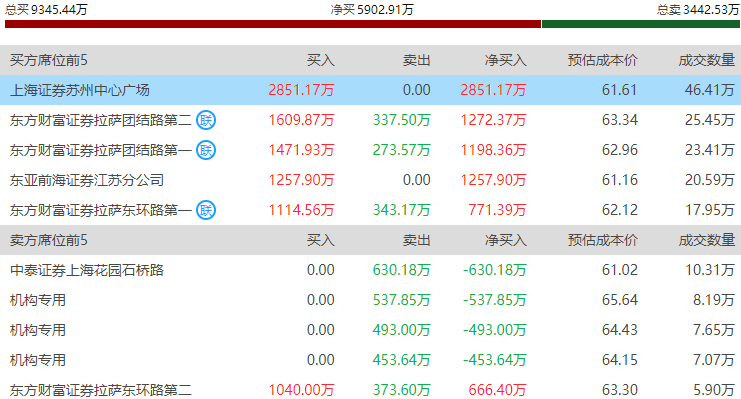Click 机构专用 row with 493.00万 sold
This screenshot has width=741, height=399.
pyautogui.click(x=370, y=330)
